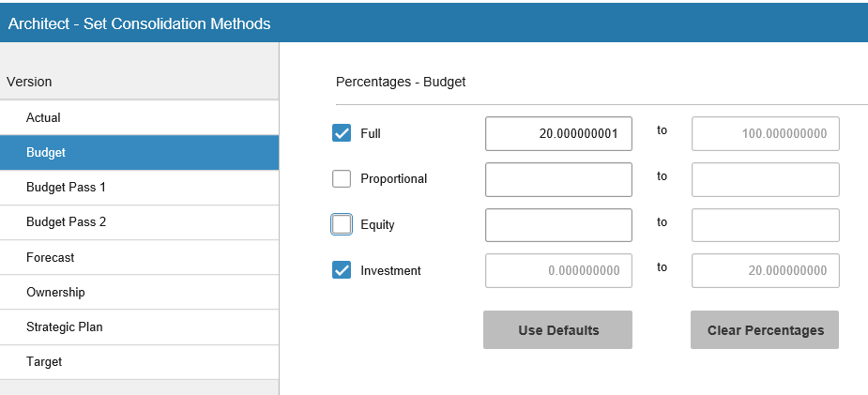The width and height of the screenshot is (868, 395).
Task: Uncheck the Investment checkbox
Action: (x=342, y=270)
